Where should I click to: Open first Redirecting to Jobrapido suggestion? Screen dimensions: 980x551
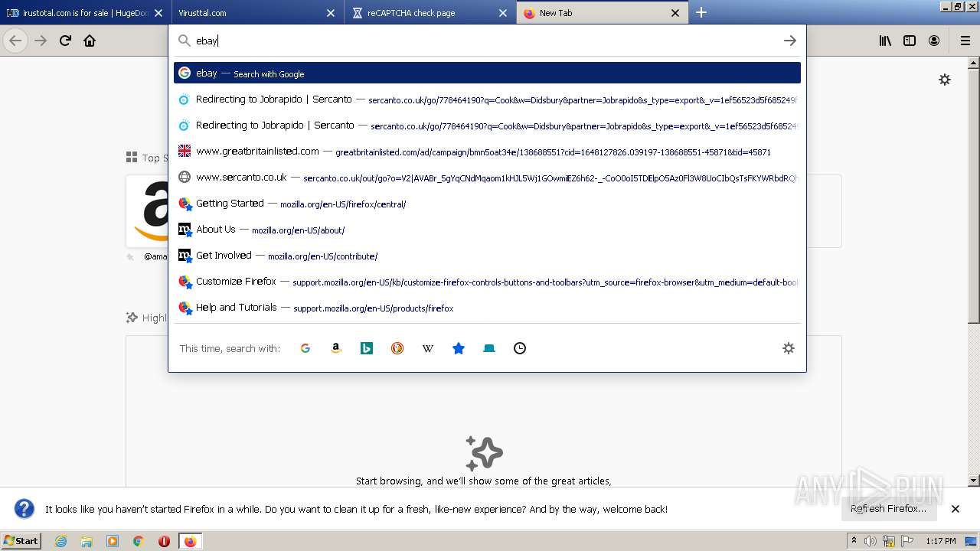487,99
